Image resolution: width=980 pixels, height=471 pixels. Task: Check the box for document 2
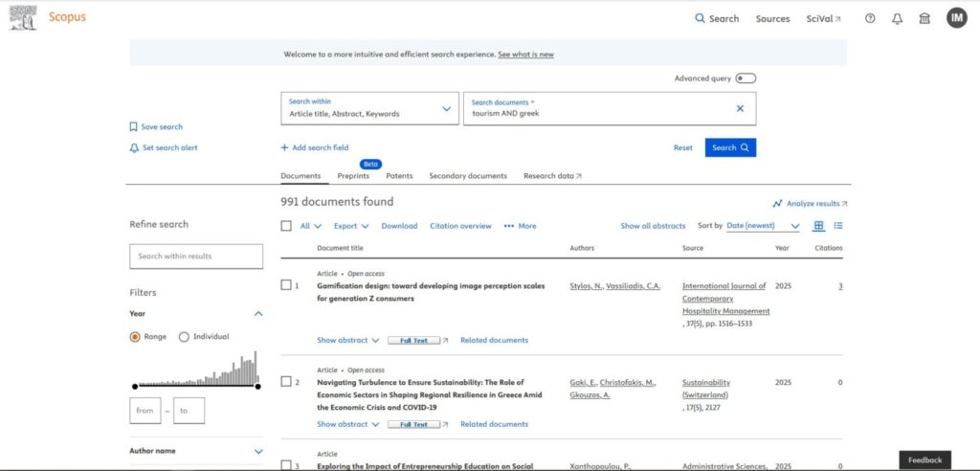coord(286,382)
